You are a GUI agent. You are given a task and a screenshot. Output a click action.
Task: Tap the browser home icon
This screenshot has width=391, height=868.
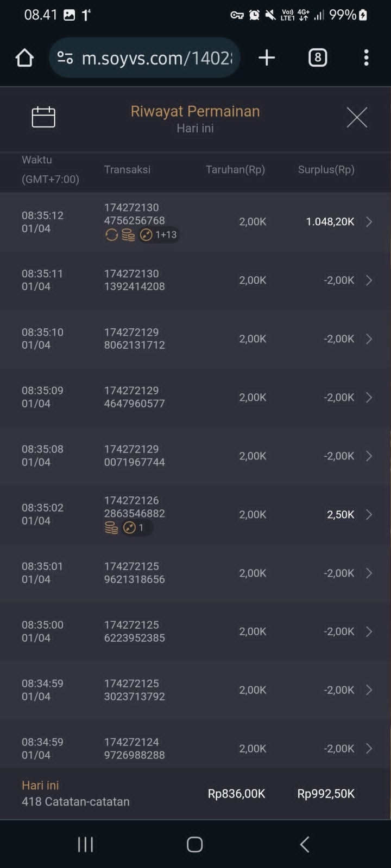tap(24, 58)
